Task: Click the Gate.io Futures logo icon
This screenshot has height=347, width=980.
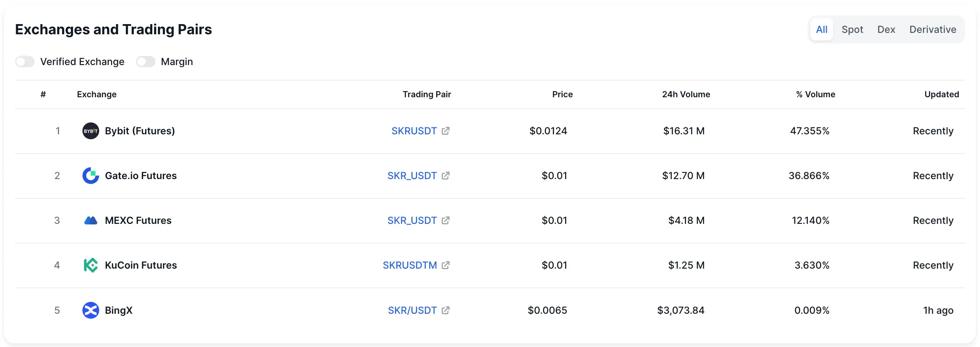Action: click(90, 176)
